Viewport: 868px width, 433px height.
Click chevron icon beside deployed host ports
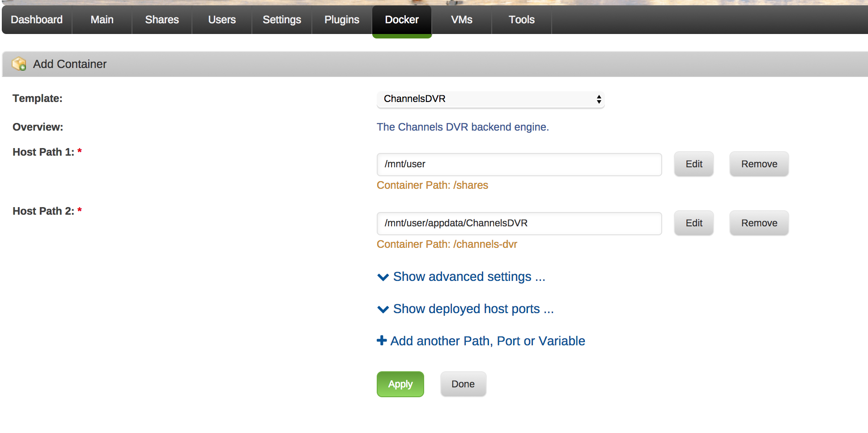coord(383,310)
